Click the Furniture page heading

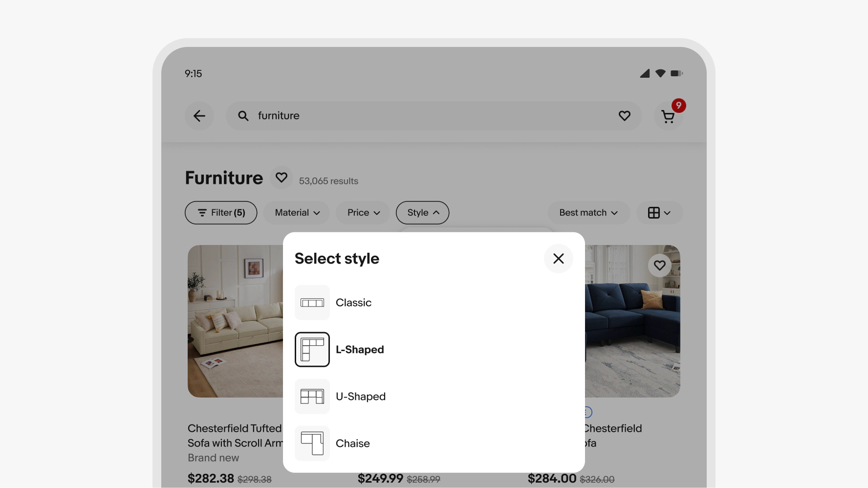click(224, 178)
